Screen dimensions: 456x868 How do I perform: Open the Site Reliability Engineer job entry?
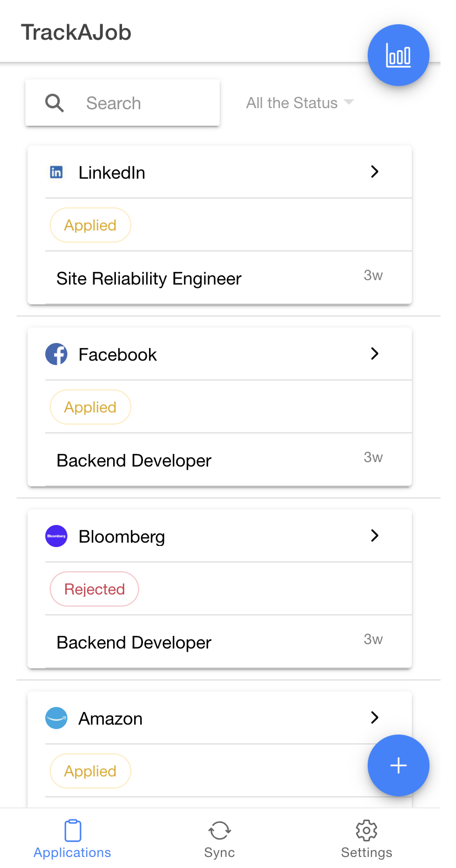tap(149, 278)
